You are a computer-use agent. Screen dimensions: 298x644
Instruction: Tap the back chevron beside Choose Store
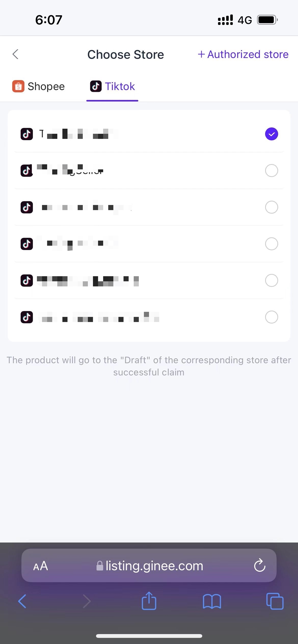click(16, 54)
